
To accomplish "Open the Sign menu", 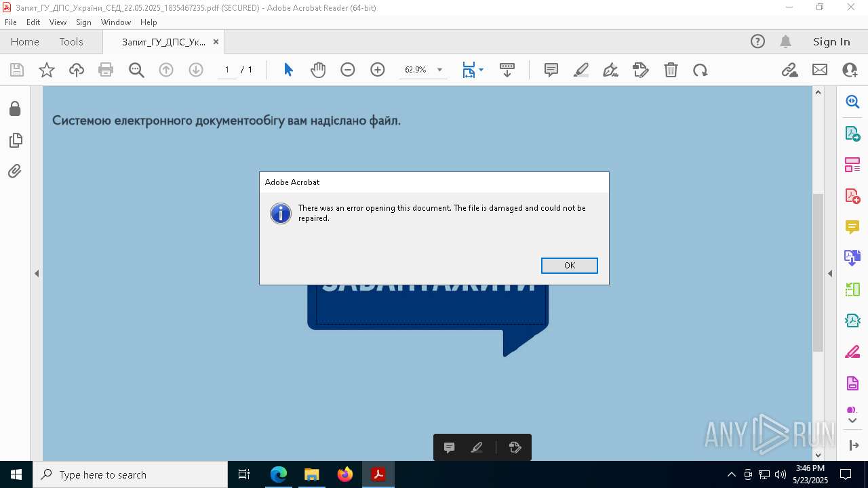I will point(83,22).
